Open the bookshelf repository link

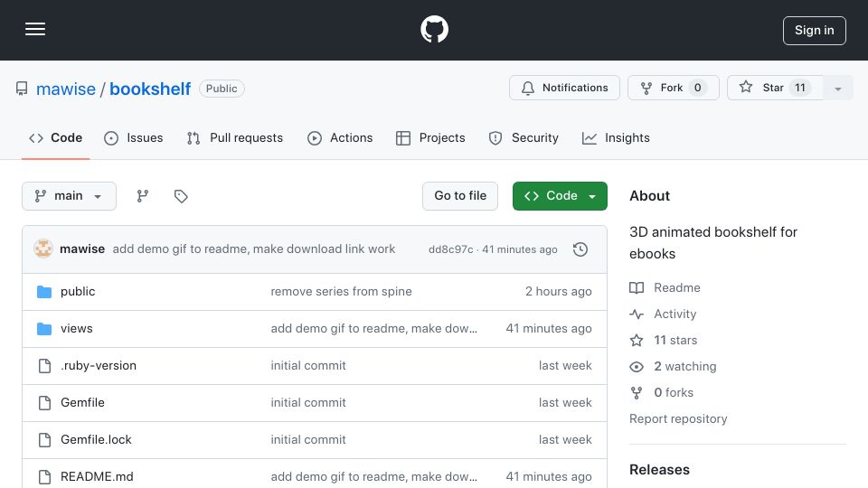coord(150,89)
